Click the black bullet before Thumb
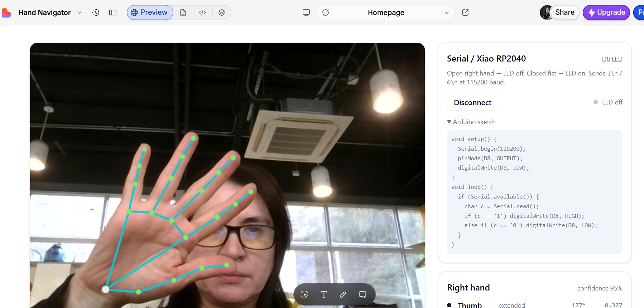This screenshot has width=644, height=308. point(449,305)
